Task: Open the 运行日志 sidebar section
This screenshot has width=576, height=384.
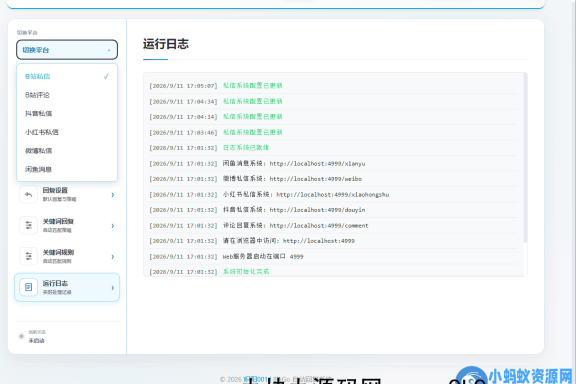Action: pos(67,287)
